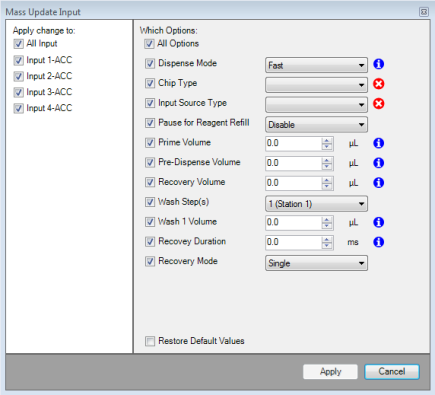
Task: Click the Wash 1 Volume value field
Action: 294,223
